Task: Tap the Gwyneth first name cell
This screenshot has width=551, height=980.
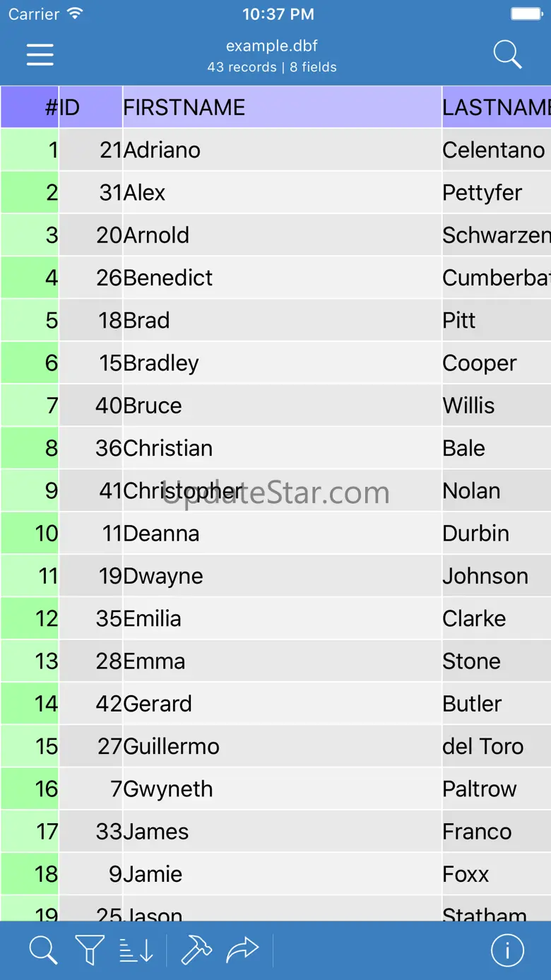Action: [x=282, y=789]
